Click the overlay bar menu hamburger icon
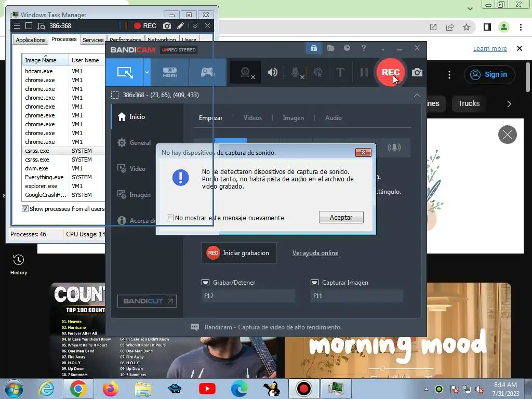Image resolution: width=532 pixels, height=399 pixels. pos(17,26)
